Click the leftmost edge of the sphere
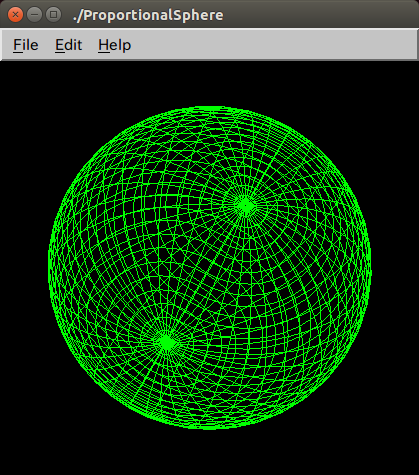The image size is (419, 475). [x=50, y=268]
